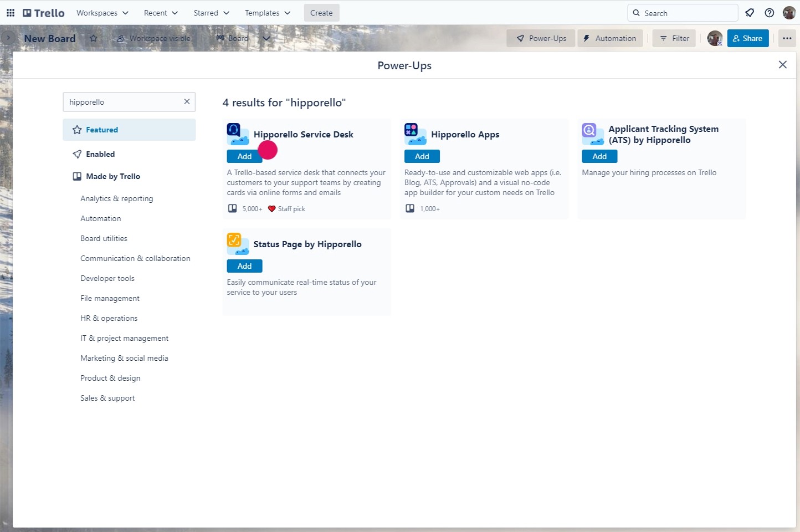Open Power-Ups button in board header

point(541,38)
